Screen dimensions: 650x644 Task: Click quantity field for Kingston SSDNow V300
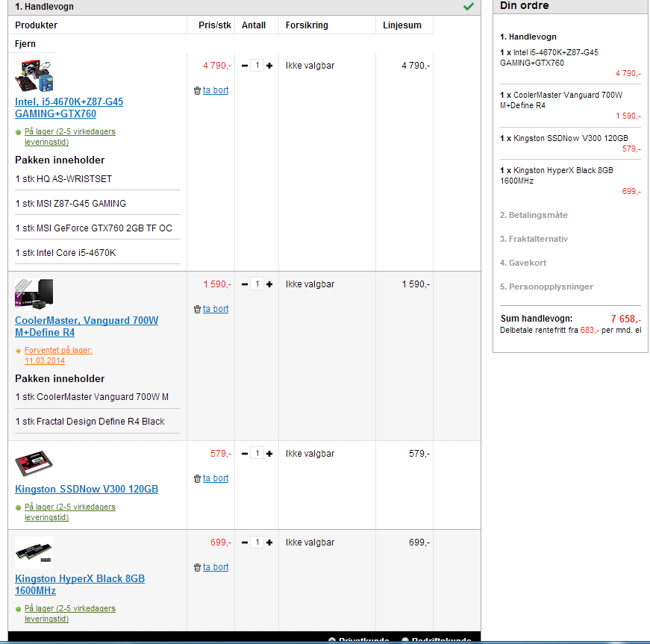pos(257,454)
